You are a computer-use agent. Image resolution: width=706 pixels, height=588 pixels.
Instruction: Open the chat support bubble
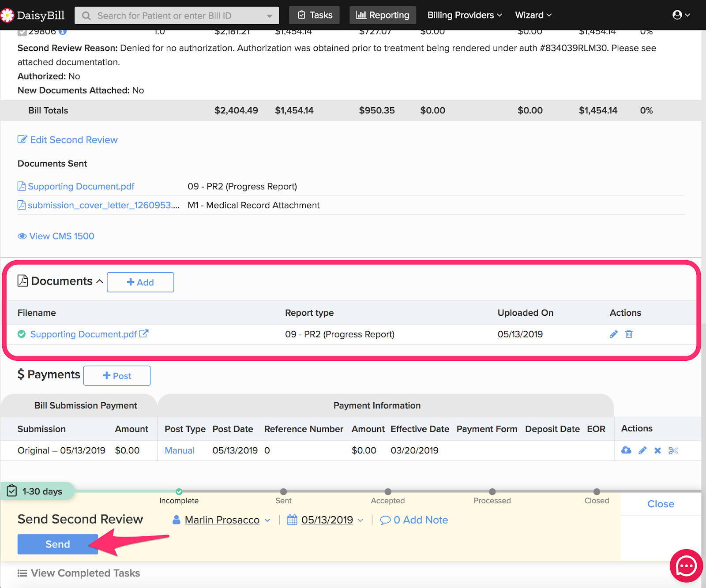(686, 566)
